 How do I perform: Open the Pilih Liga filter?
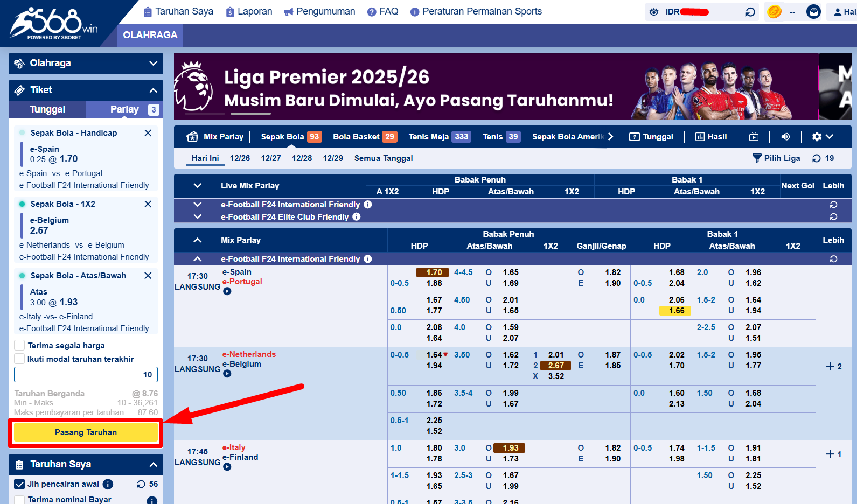(x=776, y=158)
